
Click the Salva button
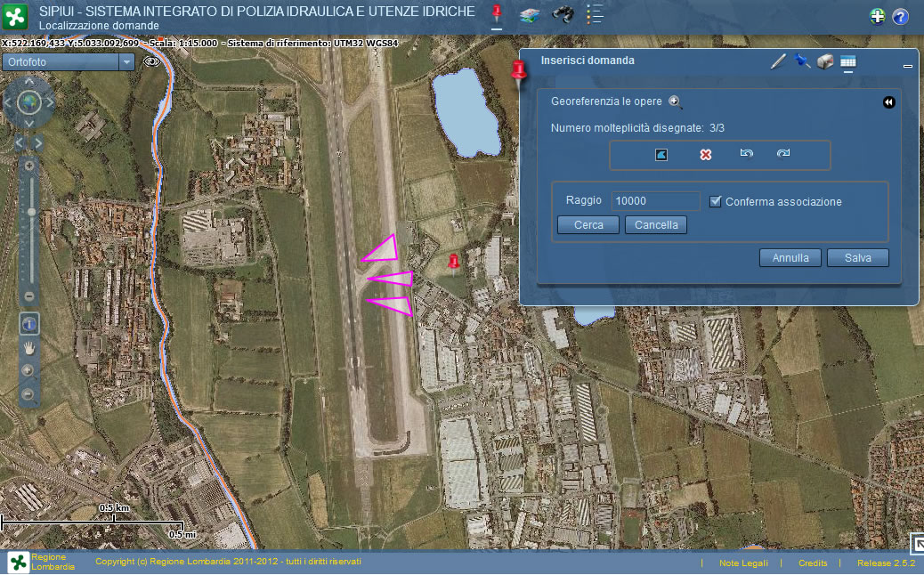(858, 258)
